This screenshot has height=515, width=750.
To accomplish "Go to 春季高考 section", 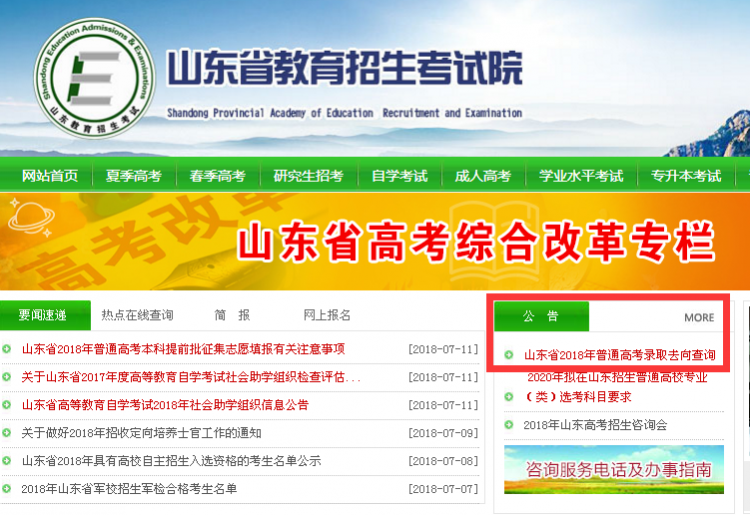I will click(x=218, y=176).
